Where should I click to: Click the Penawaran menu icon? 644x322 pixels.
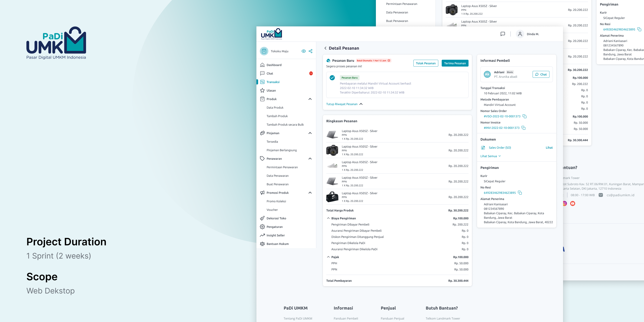click(x=262, y=158)
